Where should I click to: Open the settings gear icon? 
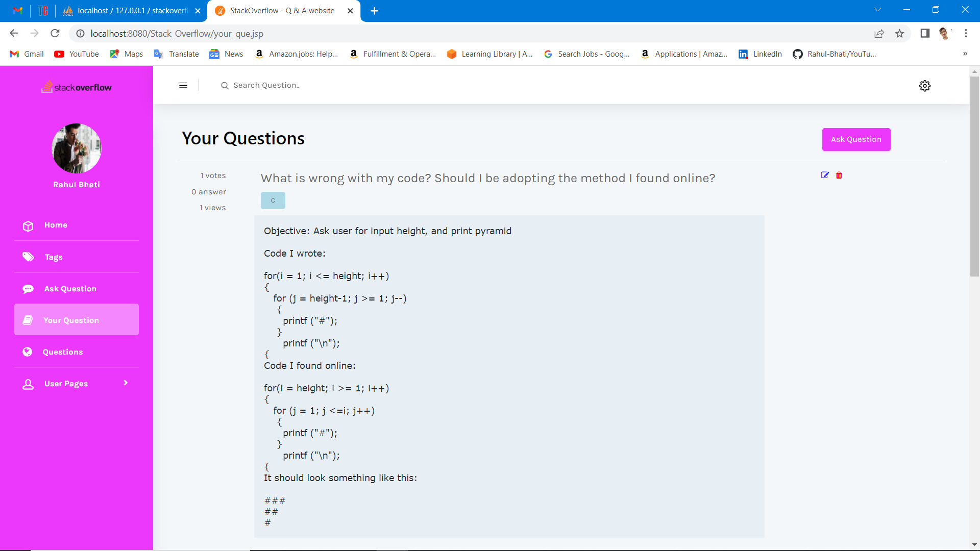925,86
